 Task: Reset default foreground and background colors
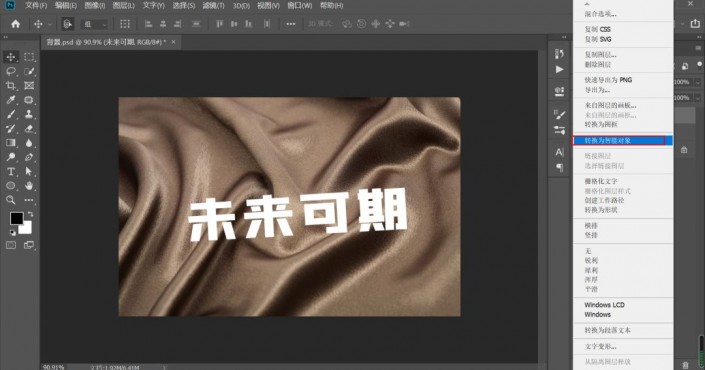[13, 232]
